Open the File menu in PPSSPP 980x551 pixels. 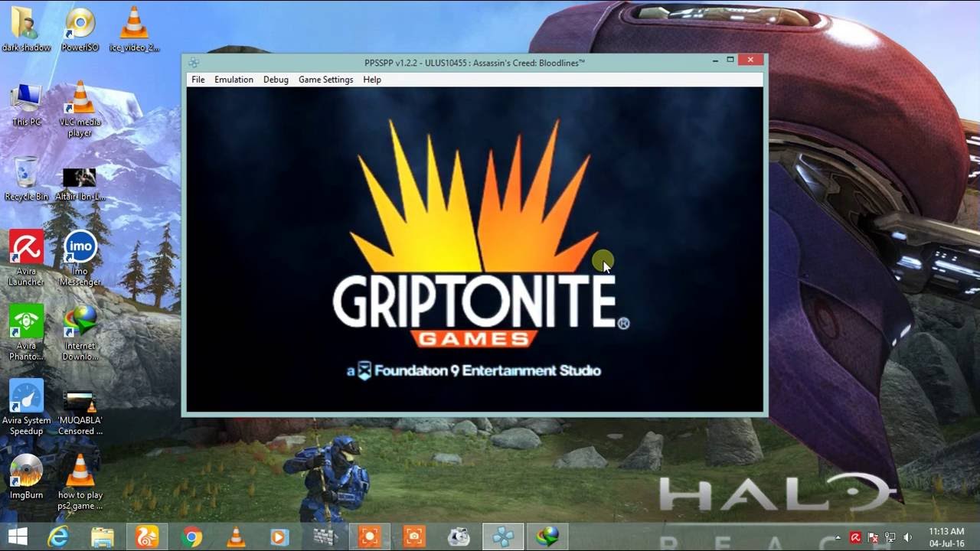(x=198, y=80)
